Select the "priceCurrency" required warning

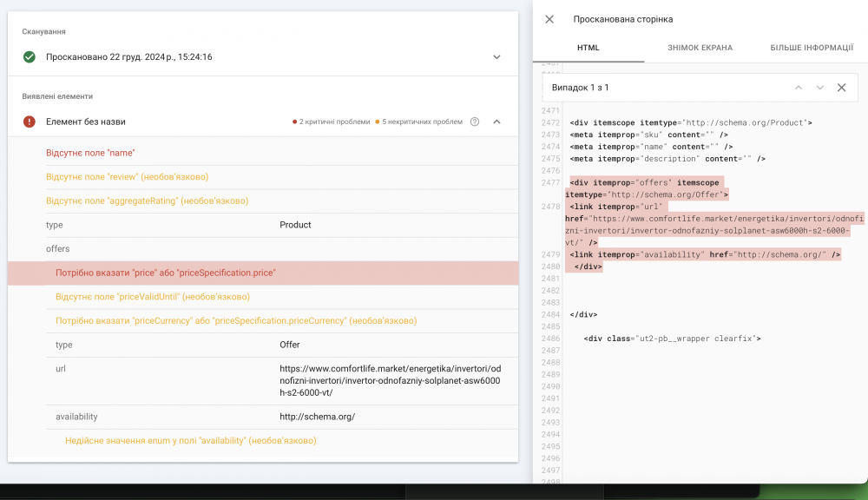235,320
